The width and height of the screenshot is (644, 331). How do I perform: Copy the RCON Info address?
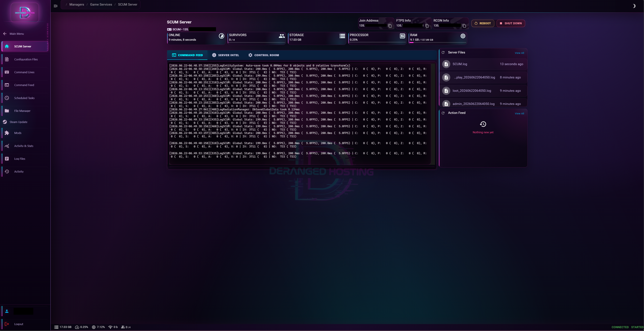click(x=464, y=26)
